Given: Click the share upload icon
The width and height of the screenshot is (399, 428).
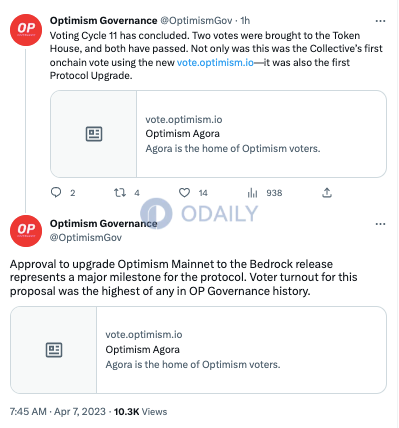Looking at the screenshot, I should click(327, 193).
